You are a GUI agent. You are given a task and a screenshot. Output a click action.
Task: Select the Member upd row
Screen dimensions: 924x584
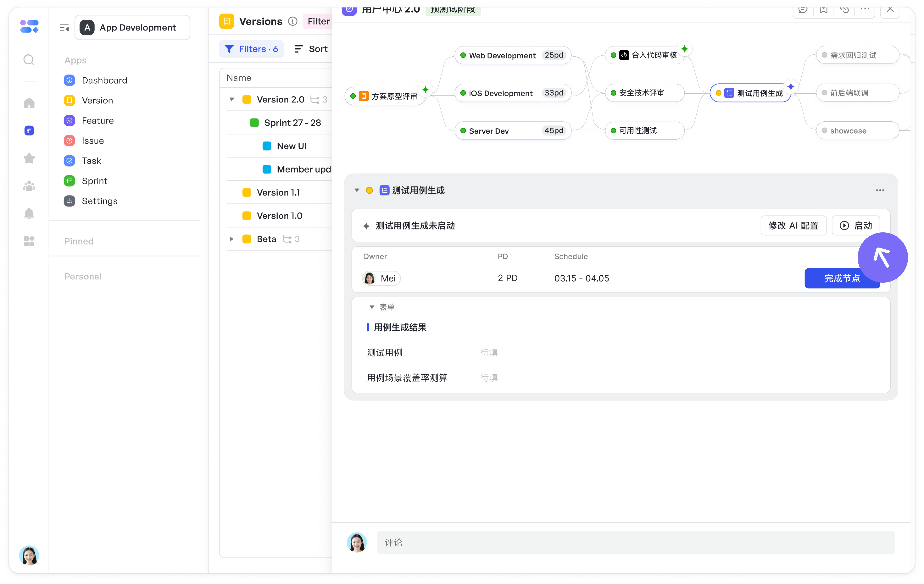click(x=279, y=169)
